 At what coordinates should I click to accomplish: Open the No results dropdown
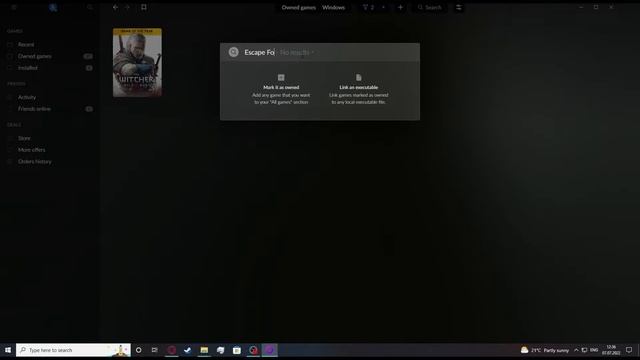click(x=297, y=53)
